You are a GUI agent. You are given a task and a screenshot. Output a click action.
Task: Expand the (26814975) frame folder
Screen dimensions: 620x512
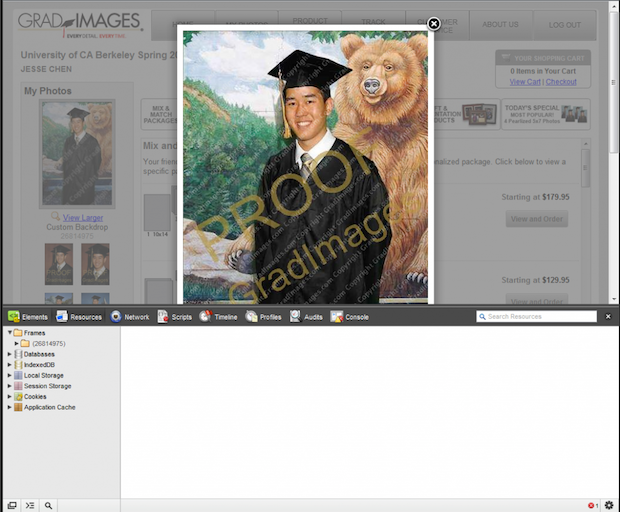click(x=16, y=343)
